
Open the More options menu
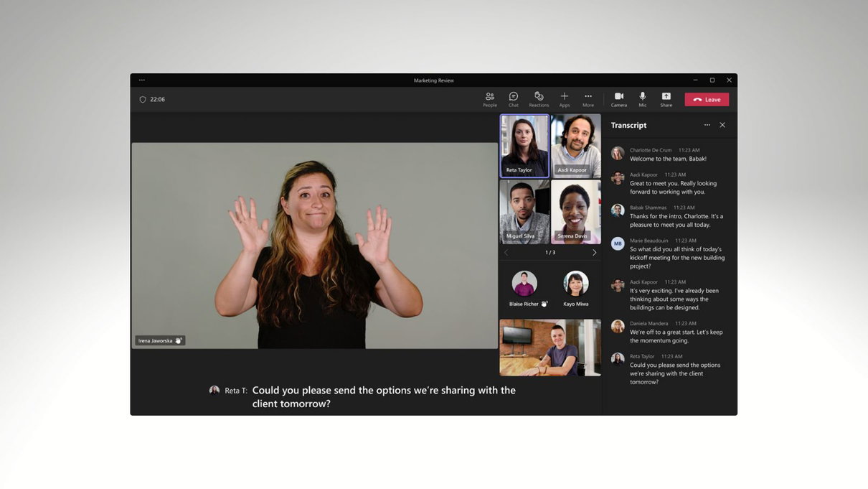click(588, 99)
